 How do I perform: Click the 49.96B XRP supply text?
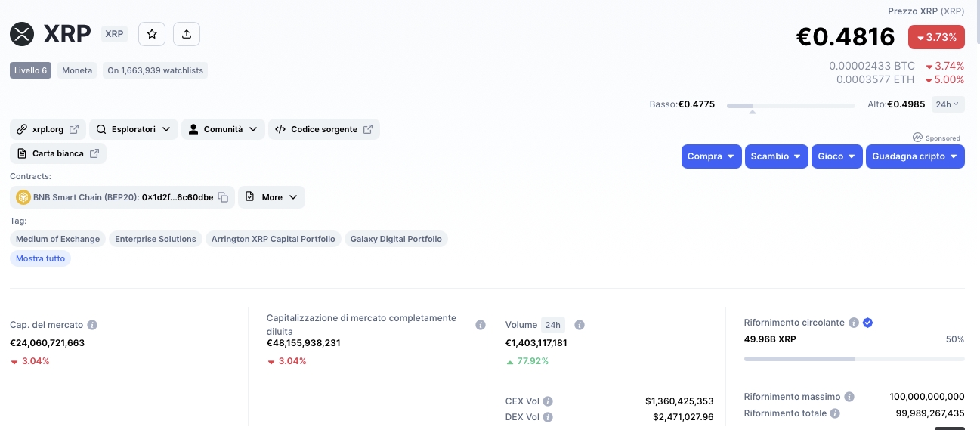tap(770, 339)
